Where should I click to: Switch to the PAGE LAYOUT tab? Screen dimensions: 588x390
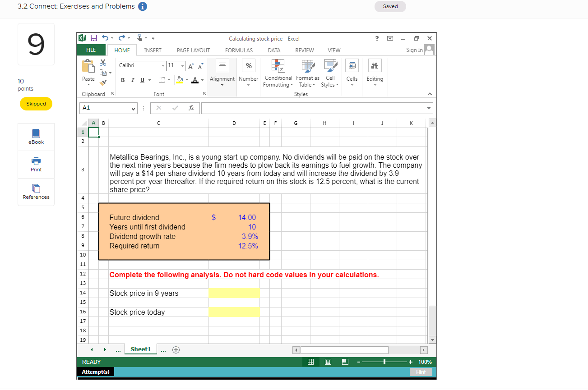coord(193,50)
